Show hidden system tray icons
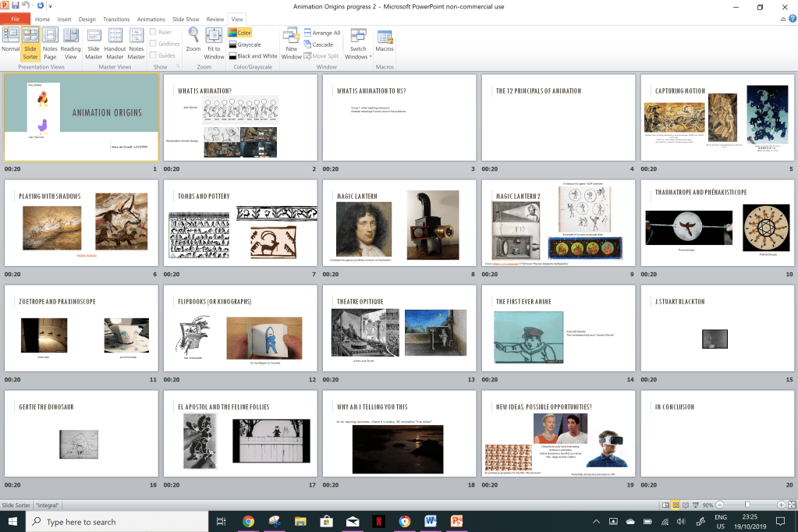The width and height of the screenshot is (798, 532). click(x=597, y=522)
